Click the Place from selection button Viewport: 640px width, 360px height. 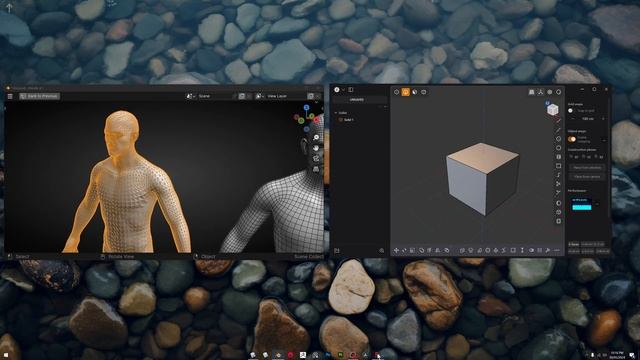pos(587,168)
